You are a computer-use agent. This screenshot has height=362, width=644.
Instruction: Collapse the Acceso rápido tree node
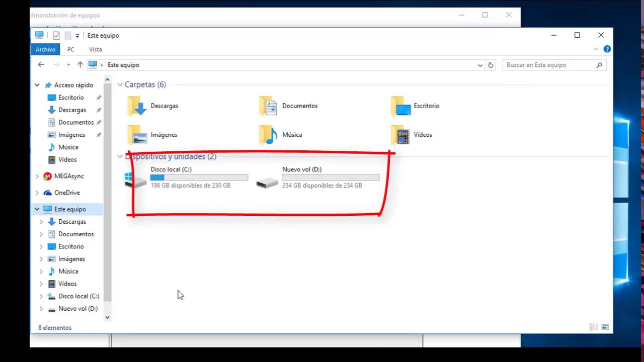click(x=37, y=85)
